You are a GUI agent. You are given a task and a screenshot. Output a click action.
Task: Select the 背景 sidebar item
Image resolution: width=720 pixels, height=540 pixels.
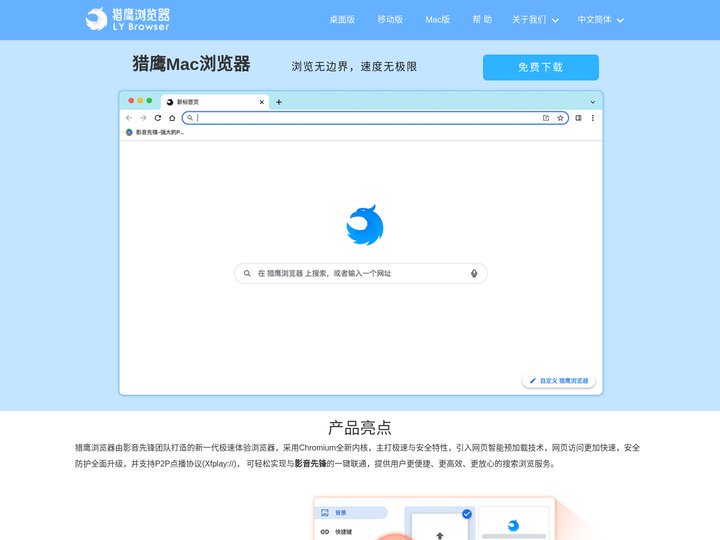(x=351, y=512)
